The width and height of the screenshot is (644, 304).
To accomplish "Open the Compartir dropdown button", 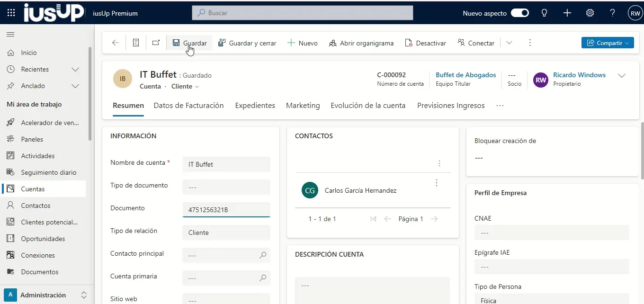I will pos(608,43).
